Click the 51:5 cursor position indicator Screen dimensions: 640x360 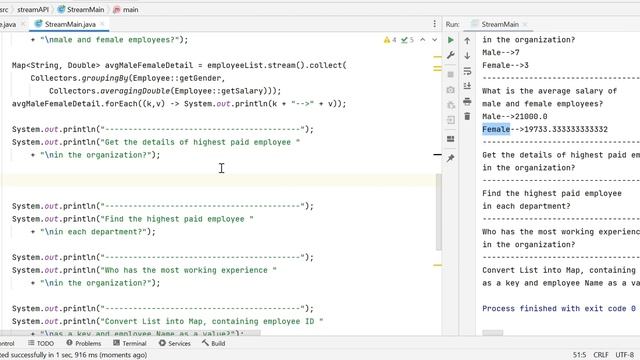580,355
